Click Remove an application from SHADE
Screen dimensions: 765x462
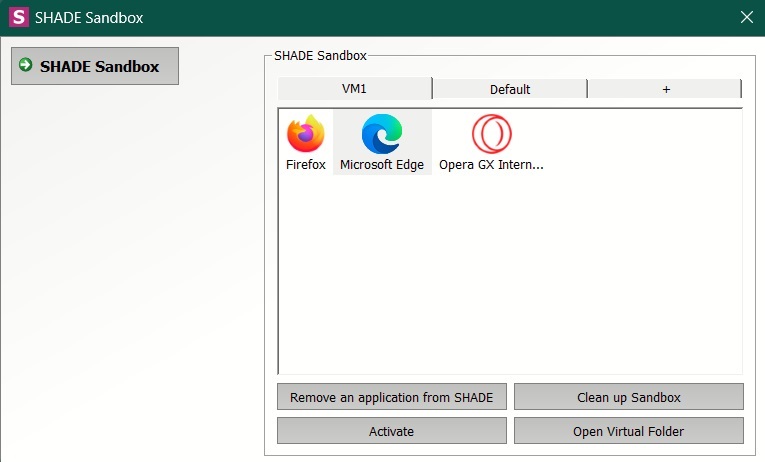(392, 397)
